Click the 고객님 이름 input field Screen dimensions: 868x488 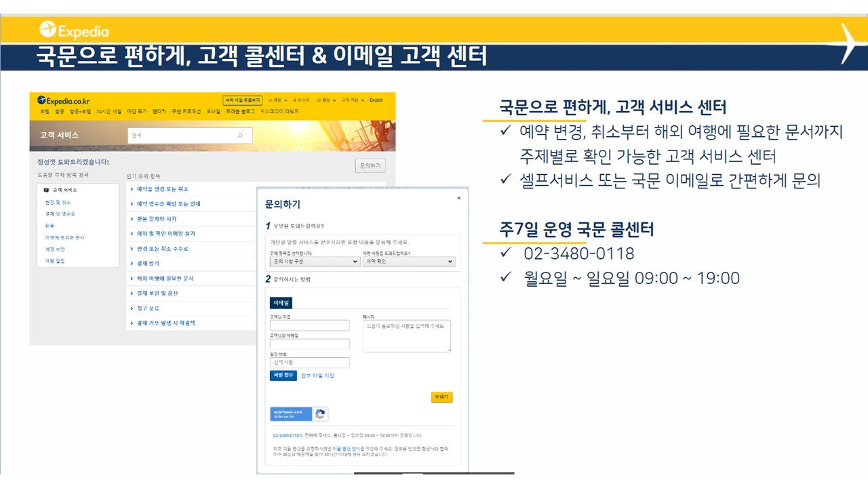309,326
